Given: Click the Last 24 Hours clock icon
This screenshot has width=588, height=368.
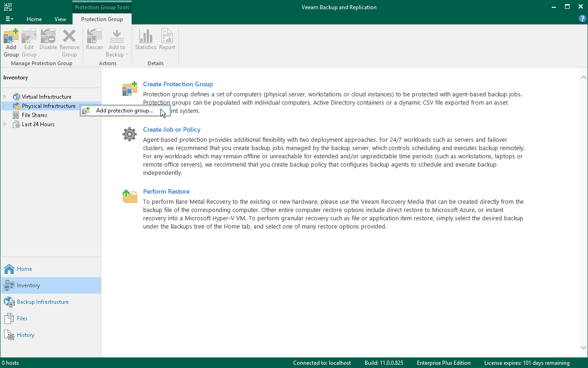Looking at the screenshot, I should 17,124.
